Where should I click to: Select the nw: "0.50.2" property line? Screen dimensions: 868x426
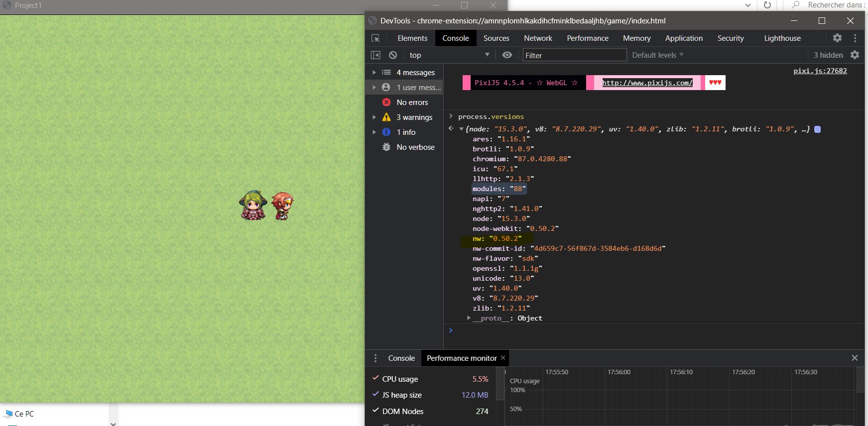point(497,238)
